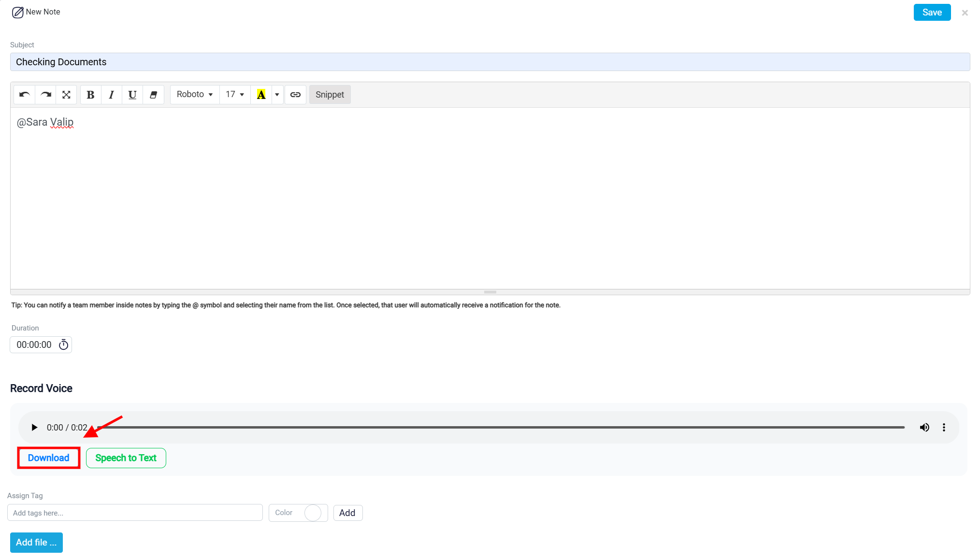The image size is (980, 560).
Task: Mute the voice recording audio
Action: click(924, 428)
